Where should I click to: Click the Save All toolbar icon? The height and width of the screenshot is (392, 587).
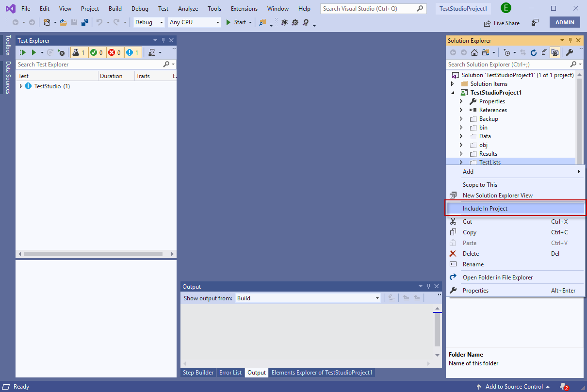(85, 22)
